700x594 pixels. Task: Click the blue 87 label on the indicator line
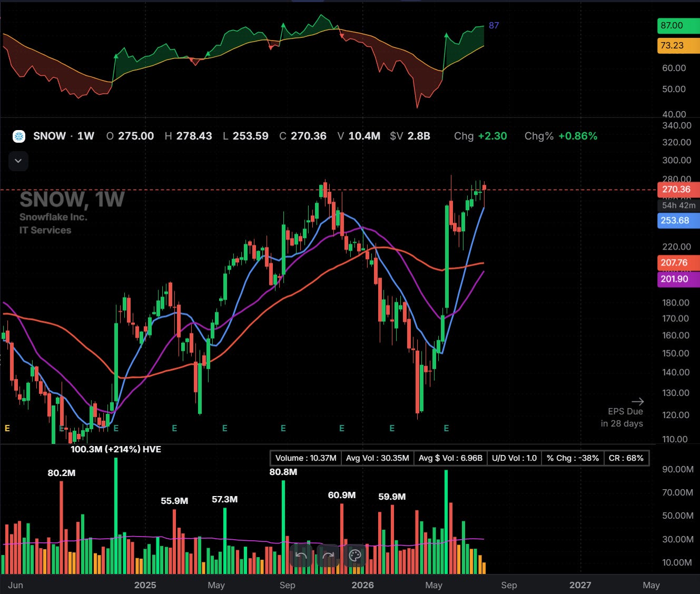point(494,25)
